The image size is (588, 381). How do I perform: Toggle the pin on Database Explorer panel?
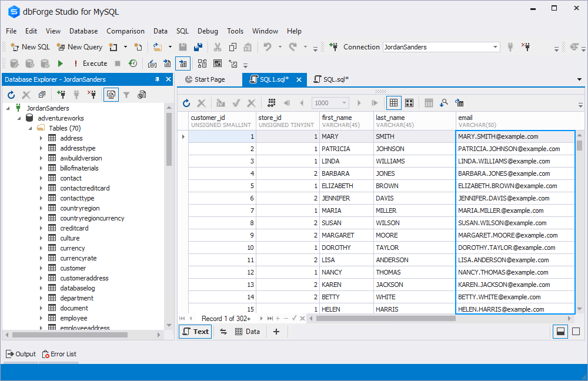[157, 79]
